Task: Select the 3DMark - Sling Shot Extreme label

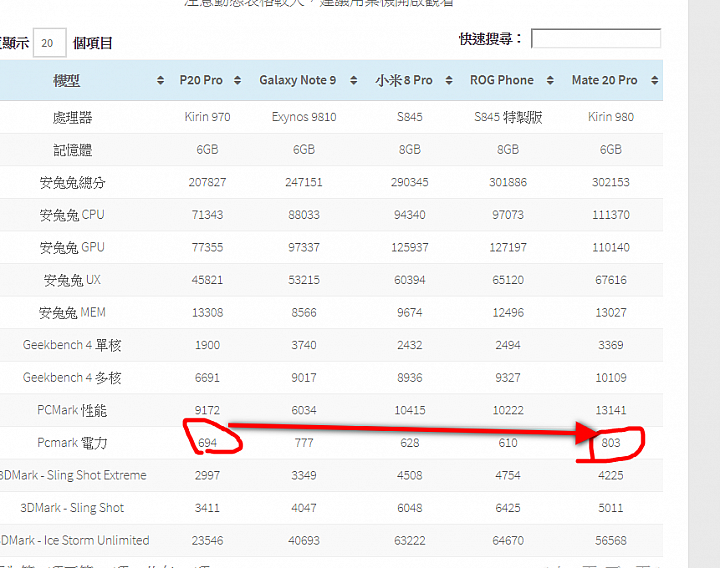Action: pyautogui.click(x=73, y=475)
